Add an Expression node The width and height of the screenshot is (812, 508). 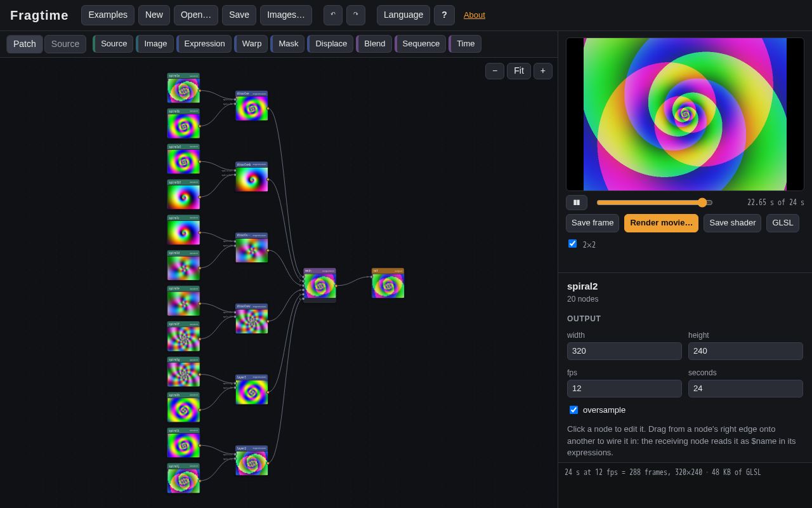click(x=204, y=44)
